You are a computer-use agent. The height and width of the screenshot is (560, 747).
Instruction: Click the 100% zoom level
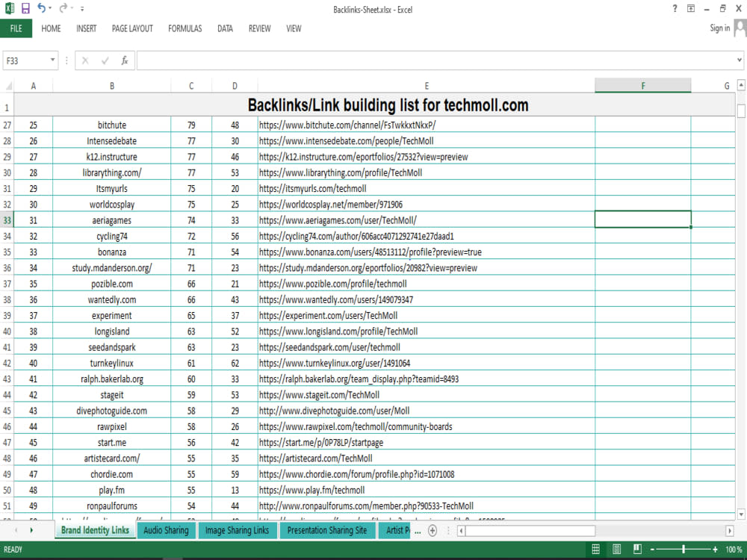[734, 550]
